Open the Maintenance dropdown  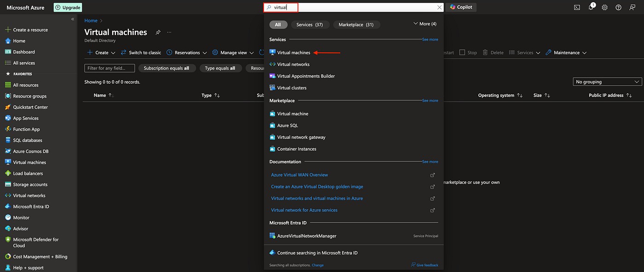point(566,52)
